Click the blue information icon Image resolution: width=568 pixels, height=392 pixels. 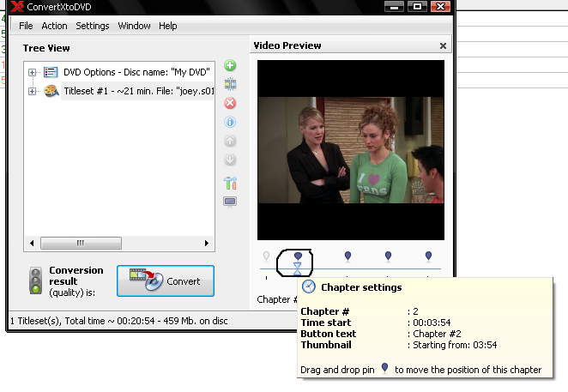(x=230, y=122)
